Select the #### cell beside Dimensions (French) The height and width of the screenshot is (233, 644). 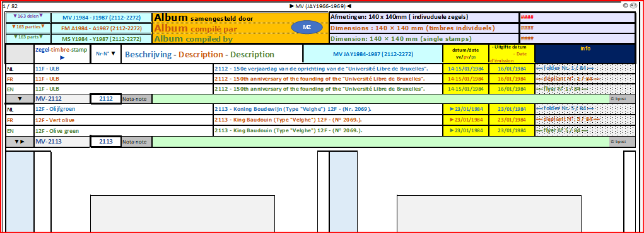coord(577,28)
